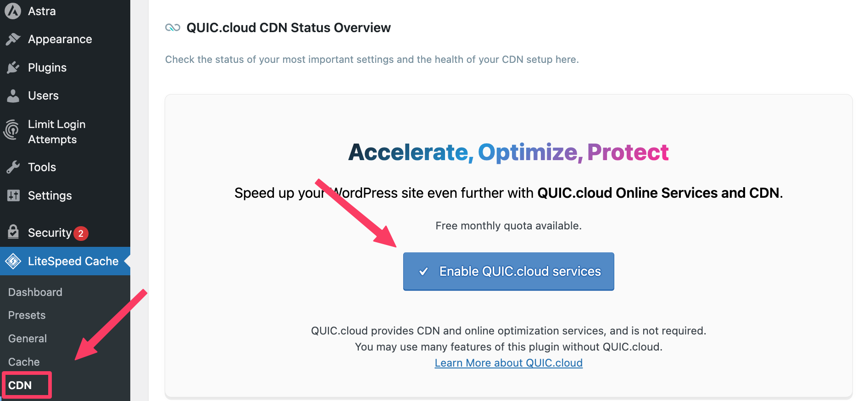Click the LiteSpeed Cache diamond icon
This screenshot has height=401, width=868.
pos(13,261)
